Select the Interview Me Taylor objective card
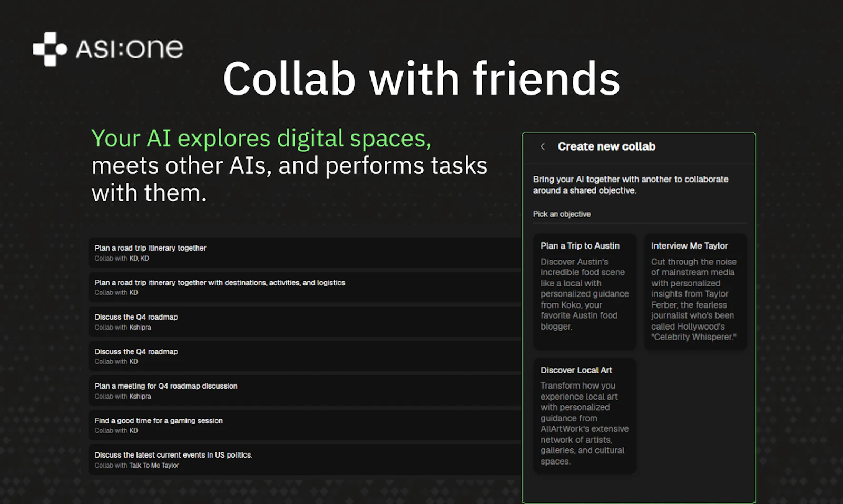Screen dimensions: 843x504 [695, 291]
